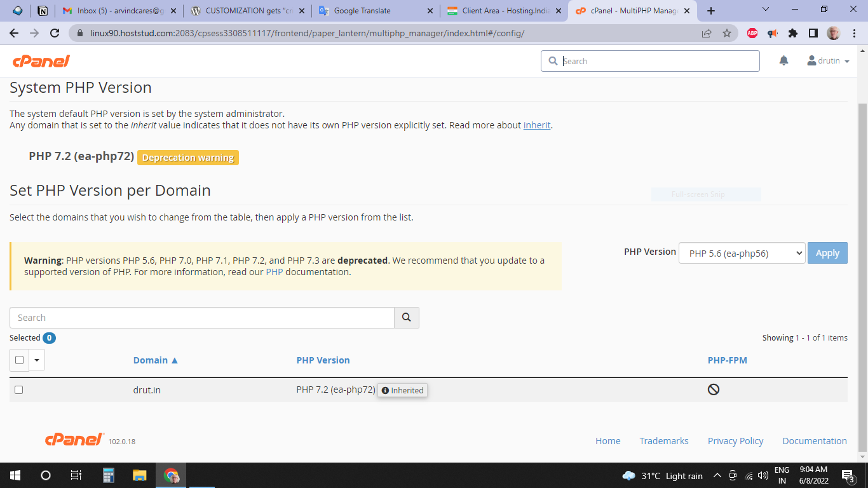
Task: Sort by the PHP-FPM column header
Action: point(728,360)
